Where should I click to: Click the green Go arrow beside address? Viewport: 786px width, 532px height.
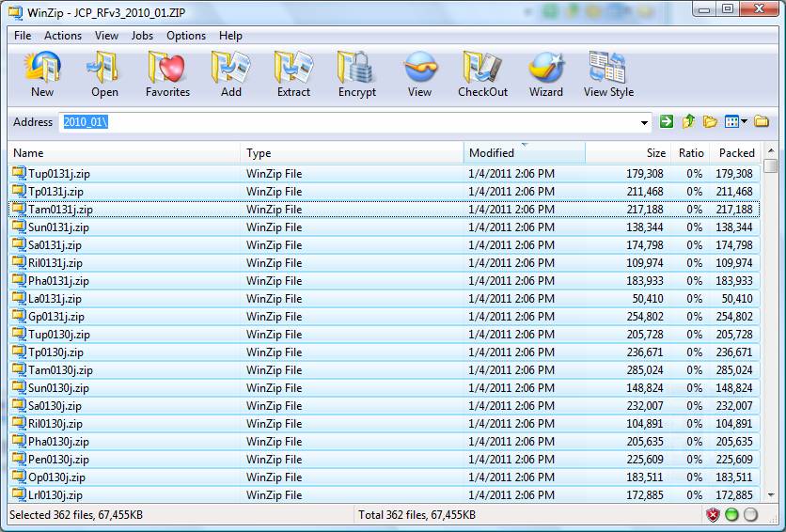coord(667,121)
